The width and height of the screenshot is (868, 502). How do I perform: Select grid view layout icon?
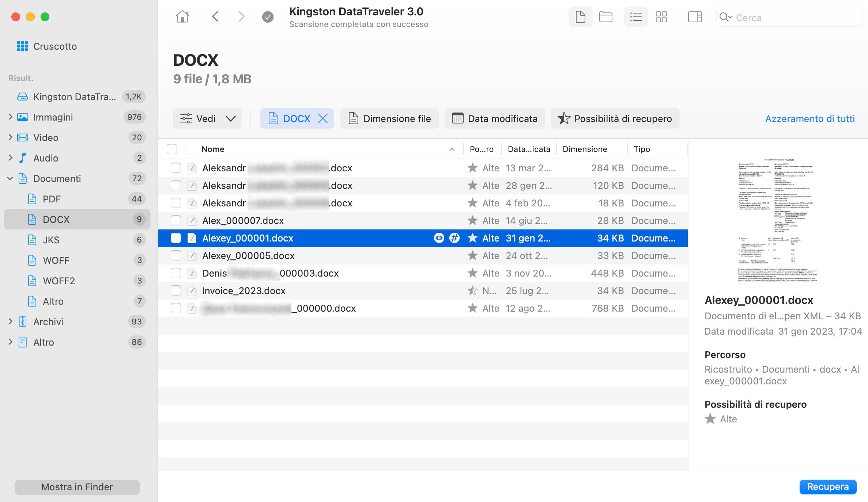(x=661, y=17)
